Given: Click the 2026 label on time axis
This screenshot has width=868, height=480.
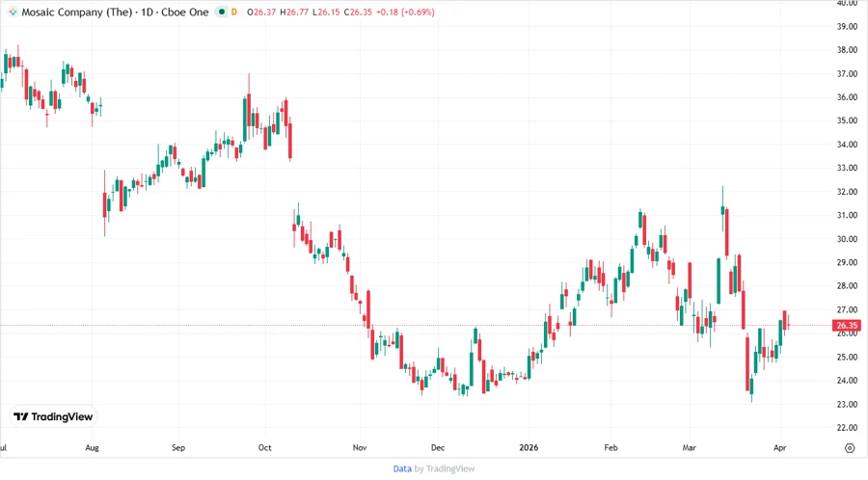Looking at the screenshot, I should (529, 447).
